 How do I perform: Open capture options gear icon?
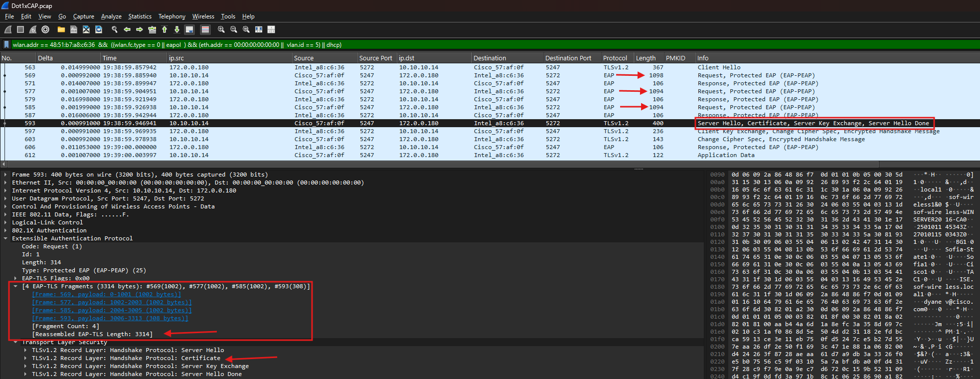[x=45, y=30]
